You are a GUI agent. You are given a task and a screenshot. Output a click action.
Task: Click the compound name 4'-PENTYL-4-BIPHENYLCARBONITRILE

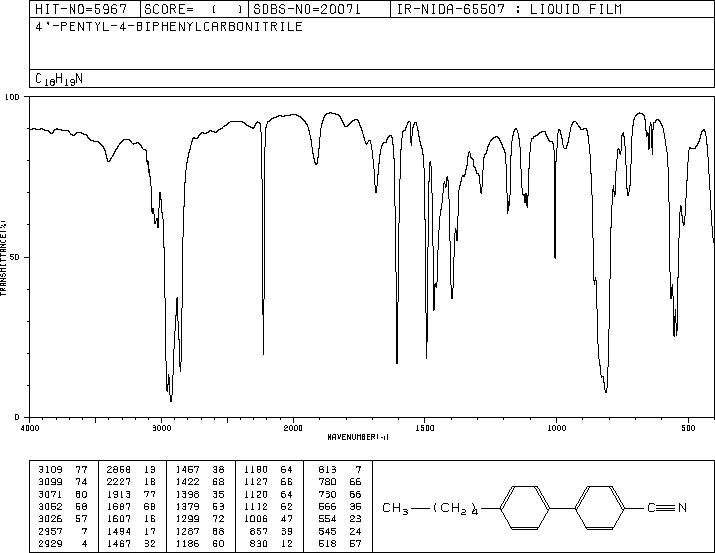pyautogui.click(x=169, y=26)
